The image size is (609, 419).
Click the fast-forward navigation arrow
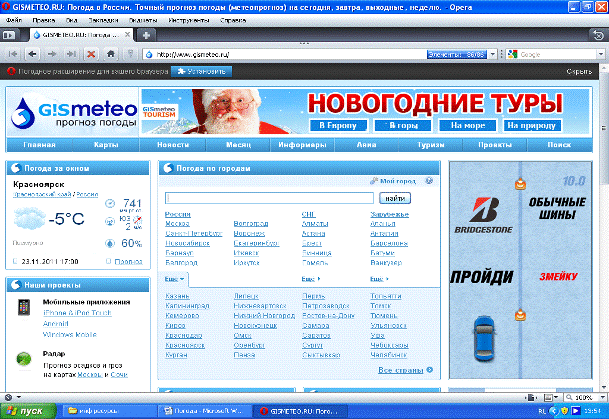[x=71, y=54]
